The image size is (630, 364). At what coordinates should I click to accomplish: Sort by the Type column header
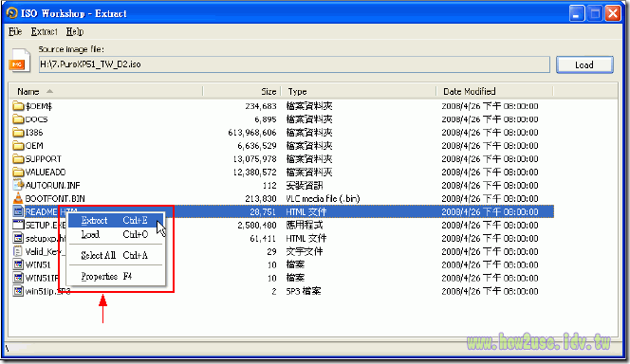pyautogui.click(x=358, y=92)
